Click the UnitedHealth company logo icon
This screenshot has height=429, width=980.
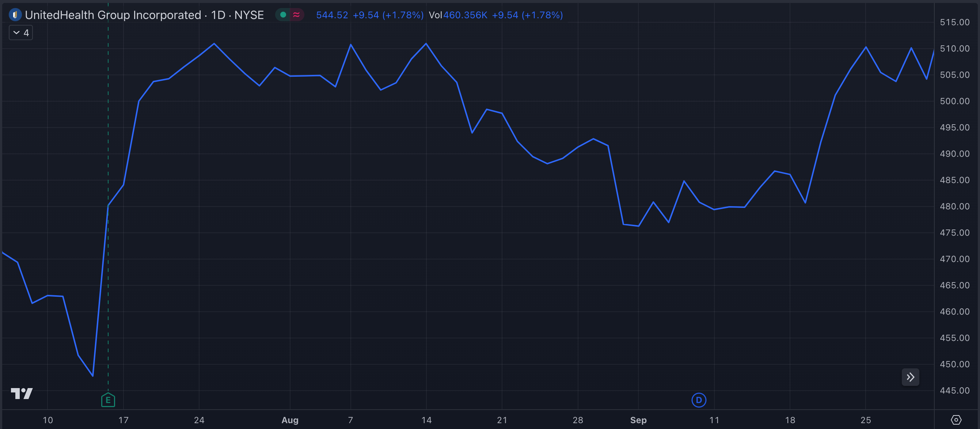[15, 15]
